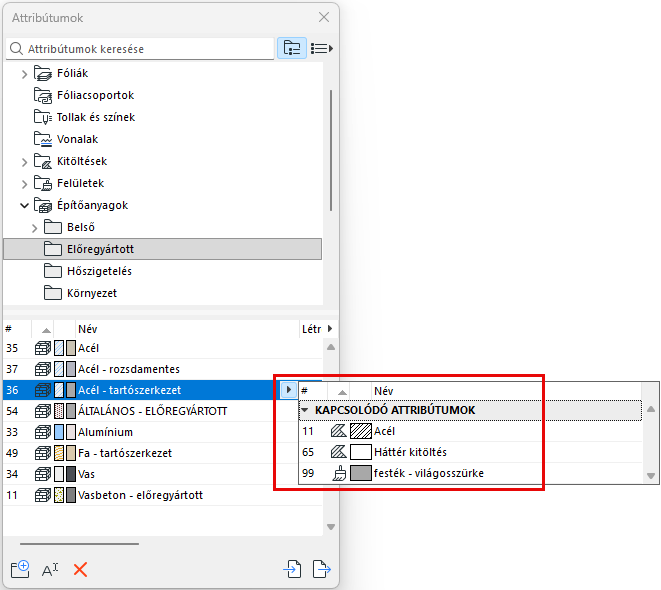Click the festék surface brush icon
661x590 pixels.
(339, 473)
